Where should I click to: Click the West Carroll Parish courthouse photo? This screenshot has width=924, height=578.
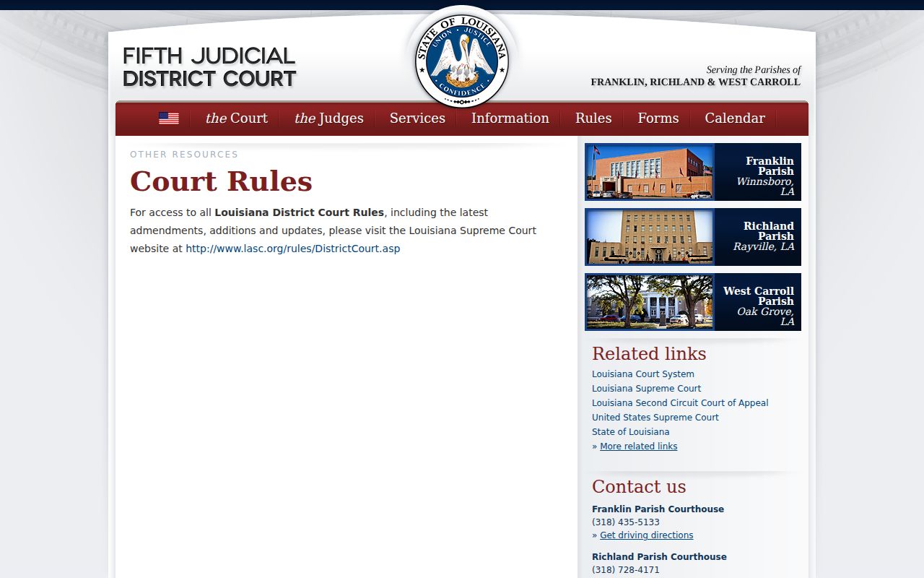coord(650,302)
